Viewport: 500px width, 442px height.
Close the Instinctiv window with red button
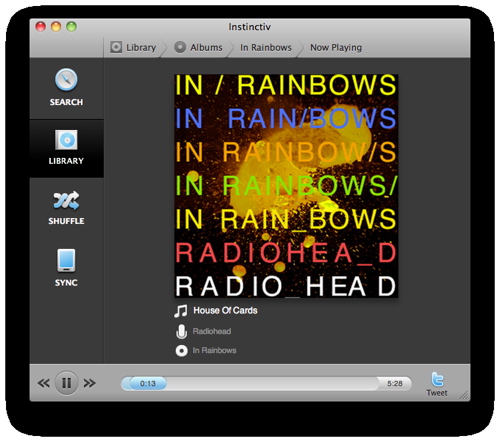click(40, 26)
